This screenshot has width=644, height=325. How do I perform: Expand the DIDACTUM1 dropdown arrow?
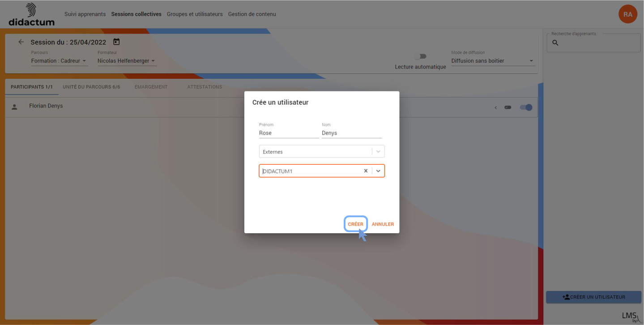(379, 171)
